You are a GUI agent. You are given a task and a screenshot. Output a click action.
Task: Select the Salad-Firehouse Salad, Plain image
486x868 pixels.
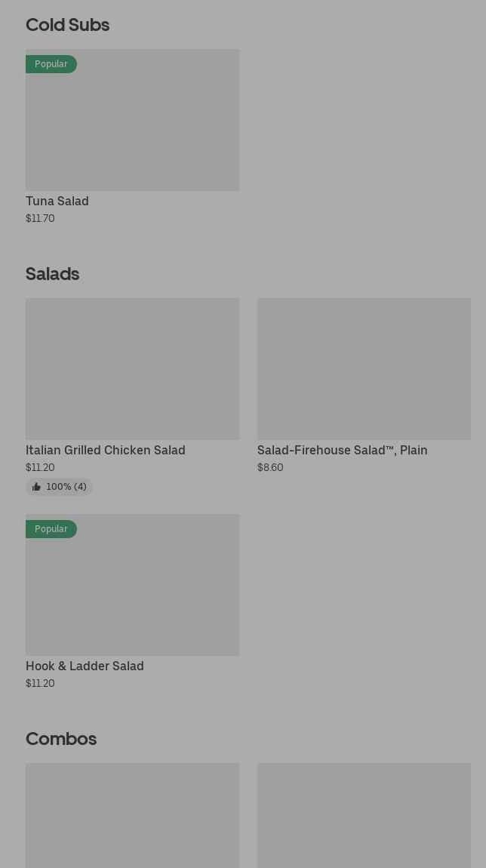click(x=364, y=368)
